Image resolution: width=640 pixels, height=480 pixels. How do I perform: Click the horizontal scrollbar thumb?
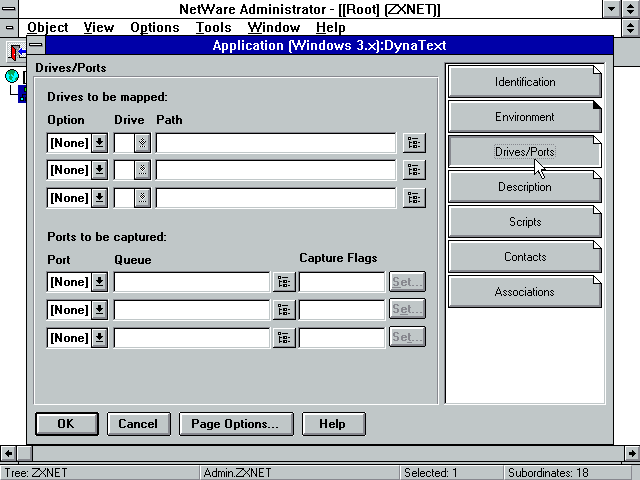pos(24,453)
